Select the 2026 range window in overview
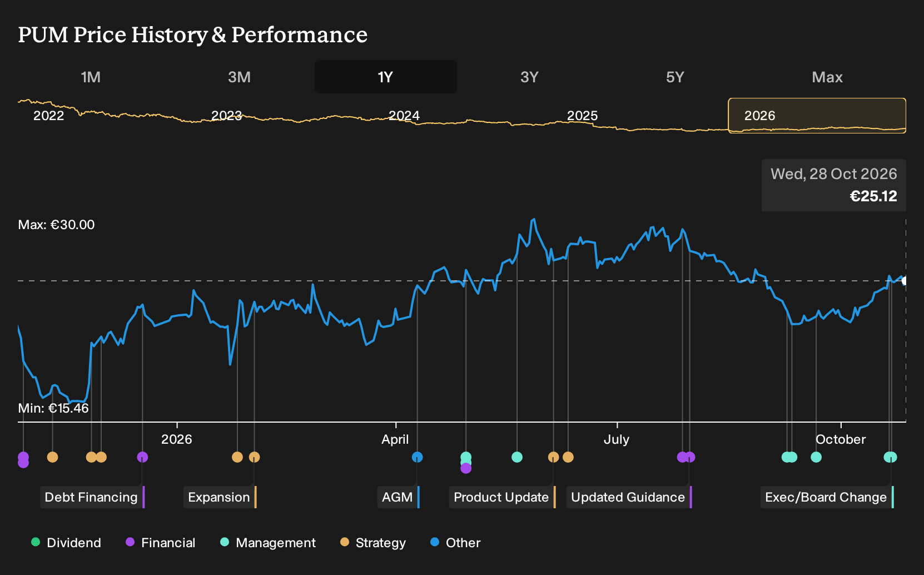The width and height of the screenshot is (924, 575). [x=817, y=116]
